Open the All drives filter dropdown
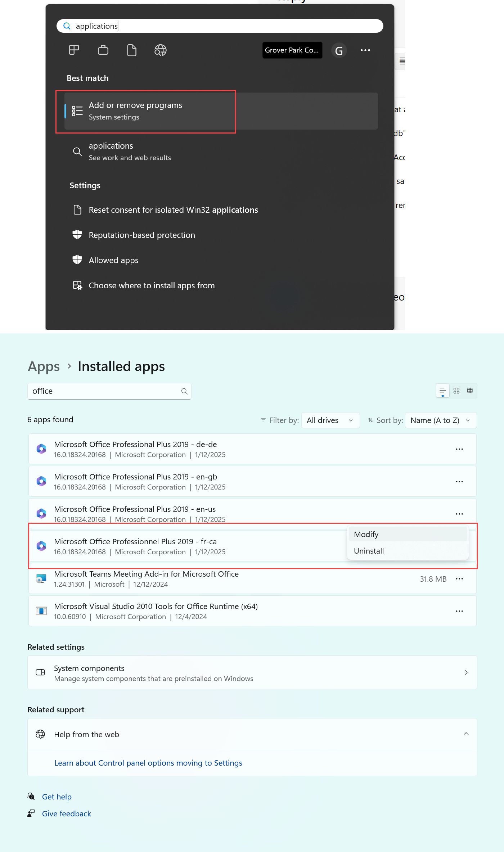This screenshot has width=504, height=852. tap(330, 420)
